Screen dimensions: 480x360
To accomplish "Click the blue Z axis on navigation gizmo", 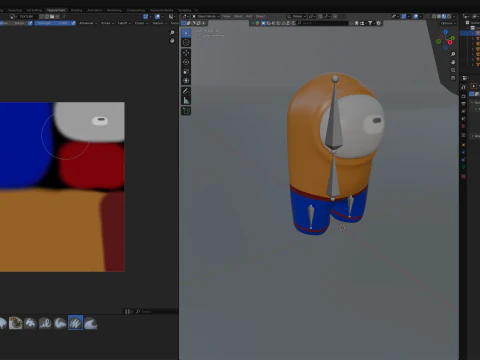I will pyautogui.click(x=446, y=32).
